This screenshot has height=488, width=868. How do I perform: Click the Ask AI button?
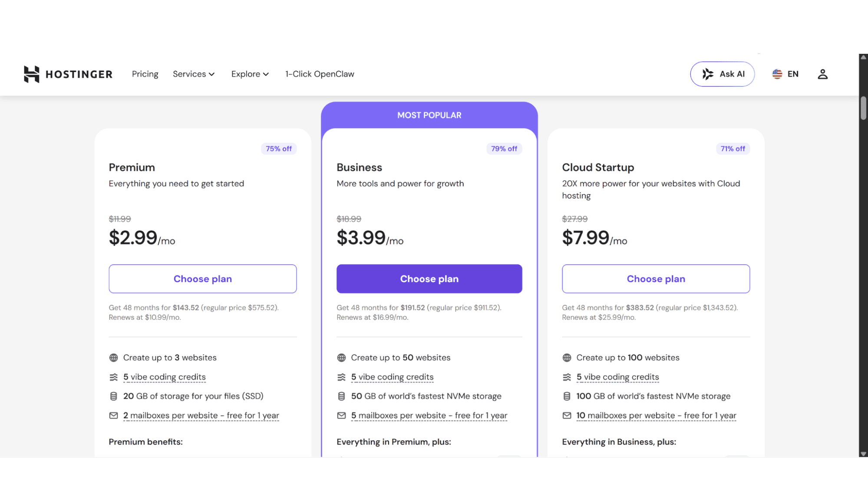(x=722, y=74)
